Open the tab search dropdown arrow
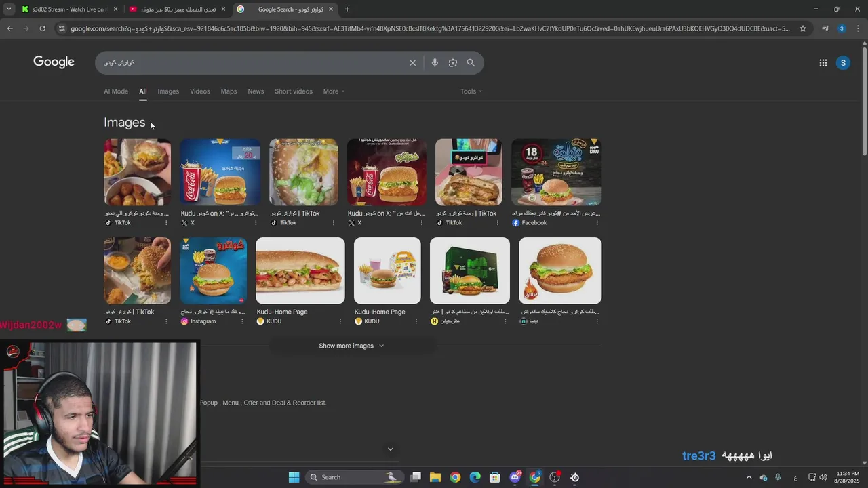The height and width of the screenshot is (488, 868). 9,9
